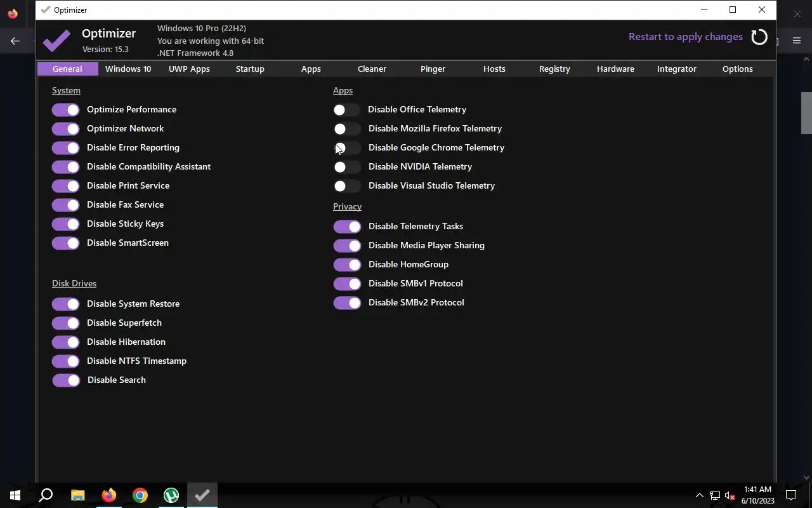Image resolution: width=812 pixels, height=508 pixels.
Task: Open uTorrent from the taskbar
Action: (171, 495)
